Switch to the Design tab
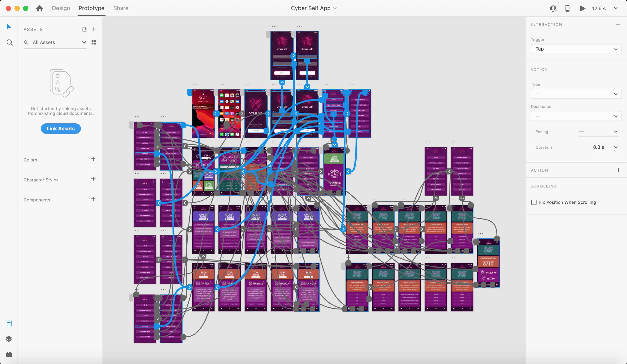The image size is (627, 364). click(x=61, y=8)
